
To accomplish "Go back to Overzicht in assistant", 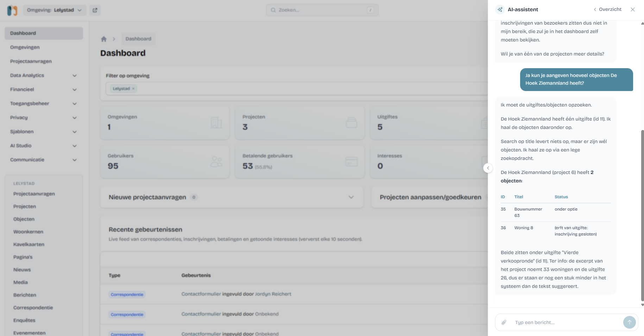I will (x=607, y=9).
